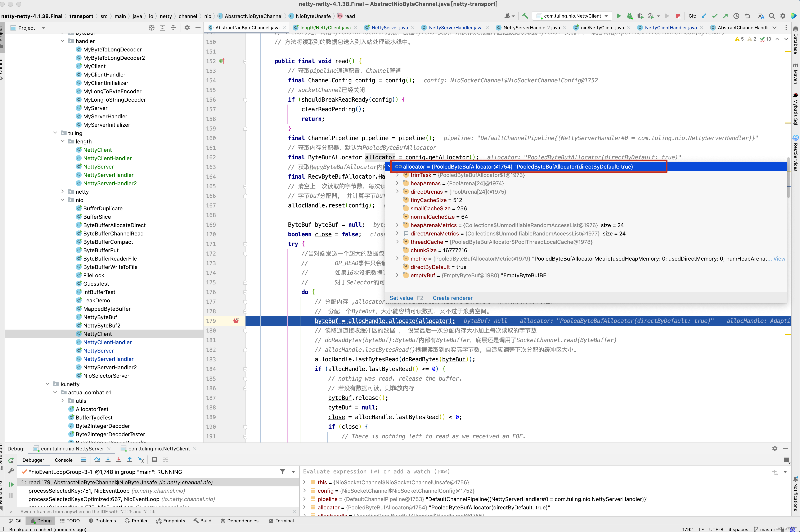Open the Evaluate Expression calculator icon

(x=154, y=460)
